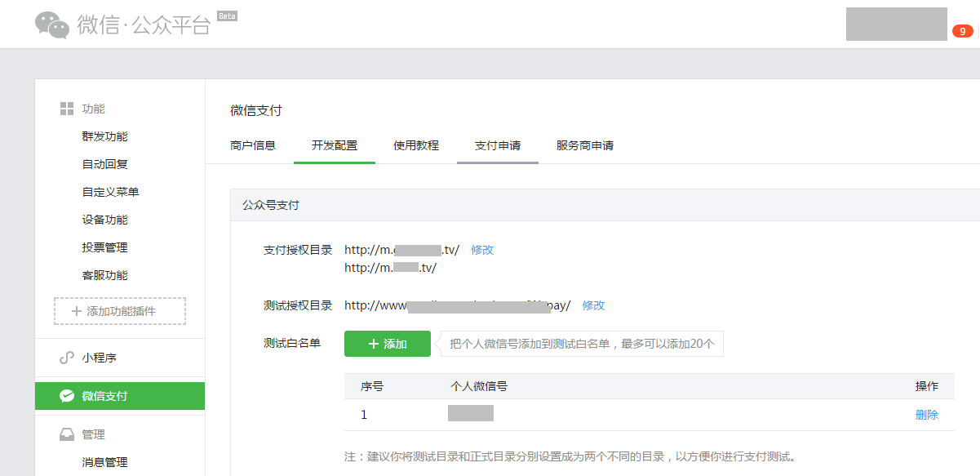Click the 小程序 link icon

[67, 358]
